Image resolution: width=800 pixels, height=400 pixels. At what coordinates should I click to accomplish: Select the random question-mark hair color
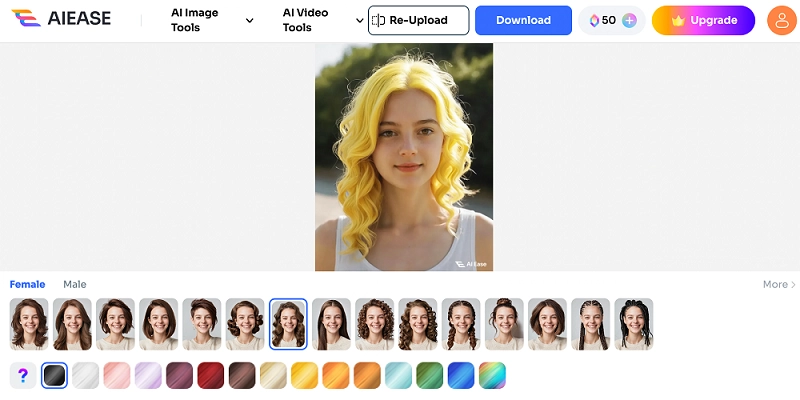[23, 375]
